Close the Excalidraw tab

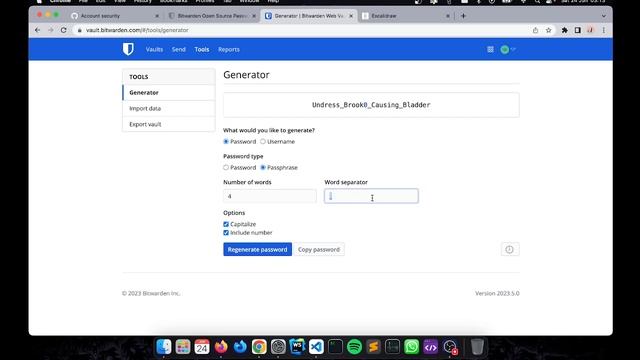click(448, 16)
